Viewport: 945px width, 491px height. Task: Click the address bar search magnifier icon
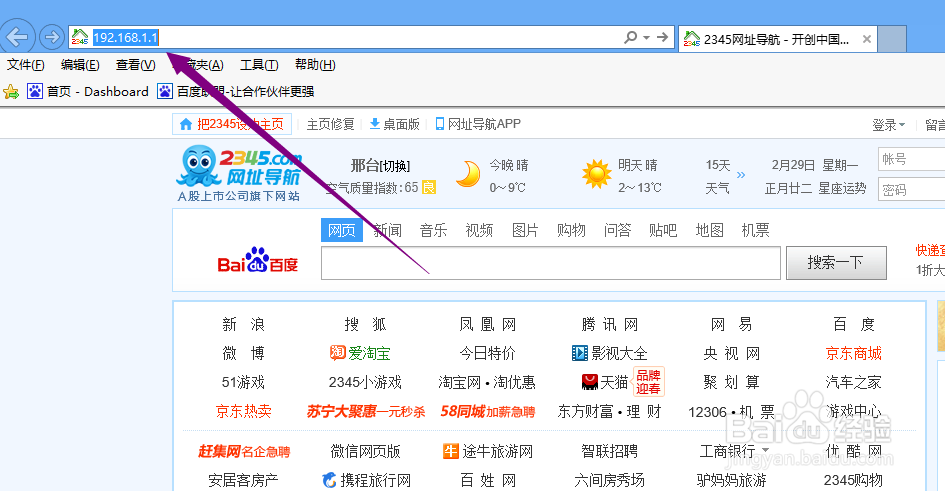[x=630, y=37]
